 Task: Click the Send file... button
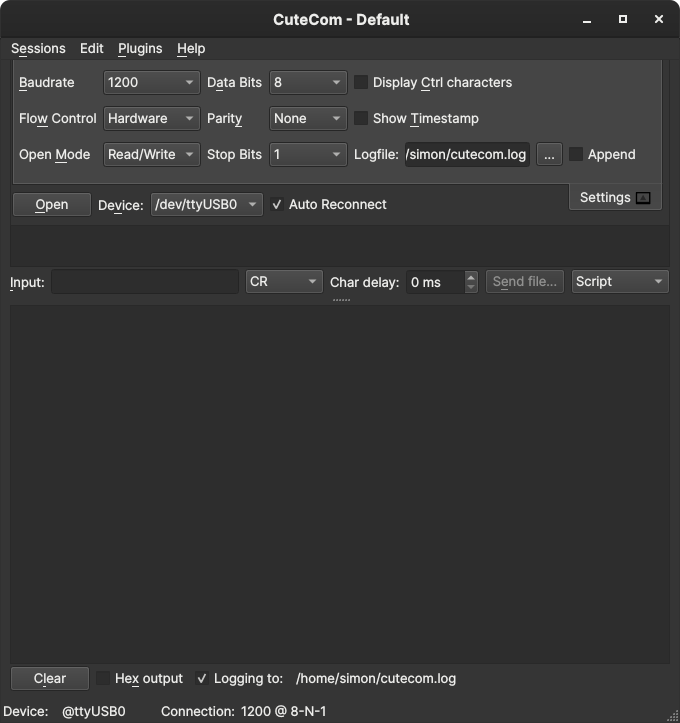click(525, 282)
